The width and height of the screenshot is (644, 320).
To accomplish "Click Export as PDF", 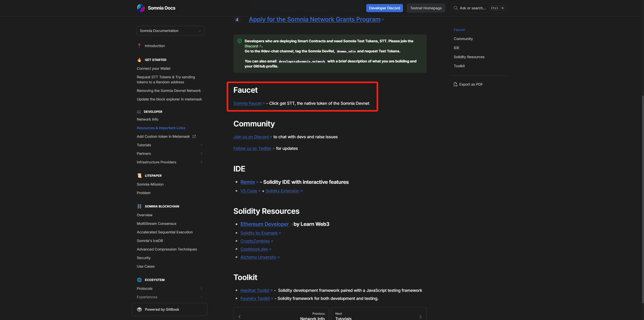I will (468, 84).
